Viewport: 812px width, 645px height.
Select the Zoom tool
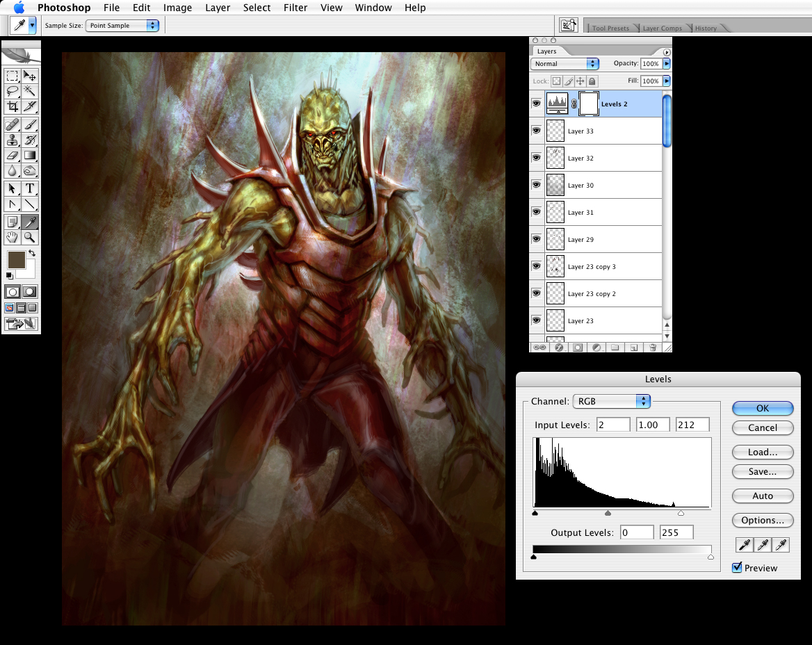[x=30, y=238]
